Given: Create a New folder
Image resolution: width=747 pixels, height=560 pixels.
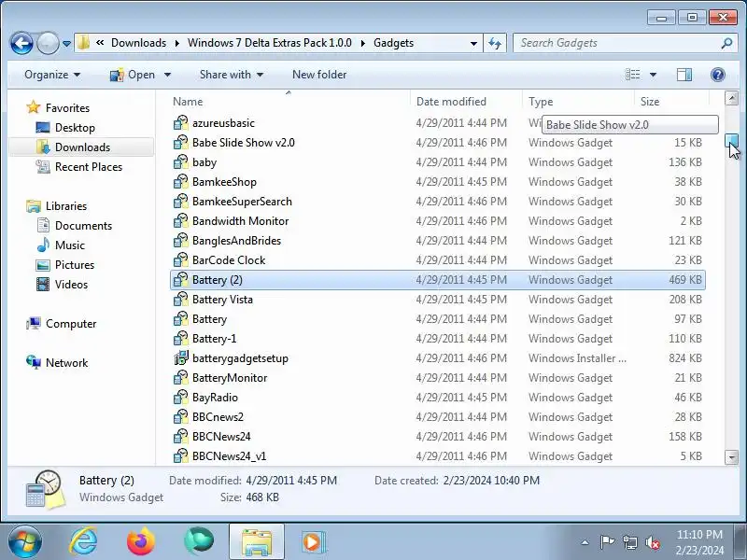Looking at the screenshot, I should pos(319,75).
